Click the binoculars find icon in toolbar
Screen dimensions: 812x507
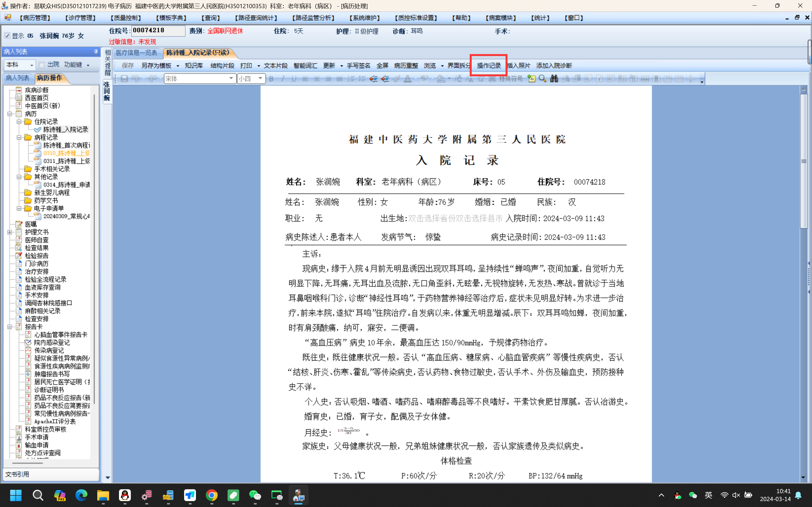click(x=554, y=79)
